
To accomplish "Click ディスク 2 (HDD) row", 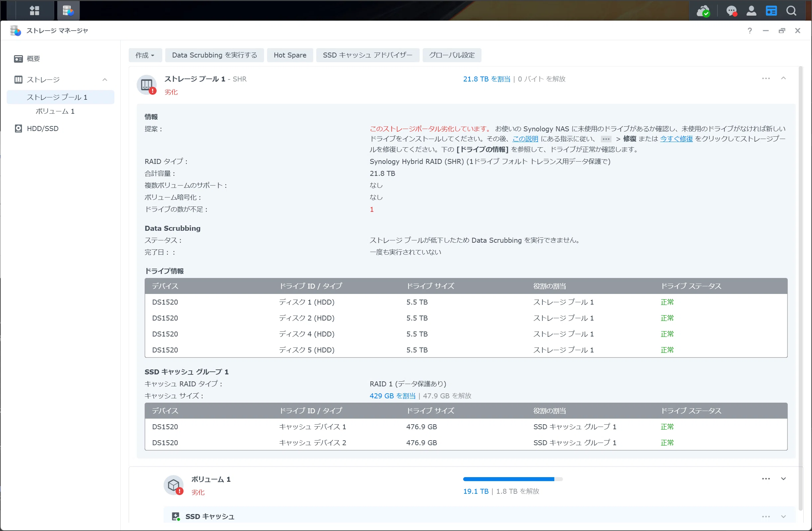I will tap(466, 318).
